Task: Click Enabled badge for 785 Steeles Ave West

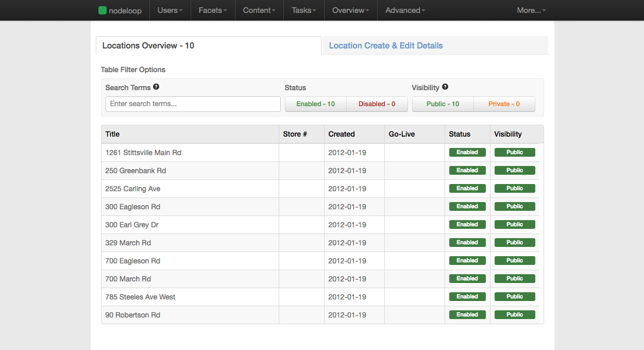Action: tap(467, 297)
